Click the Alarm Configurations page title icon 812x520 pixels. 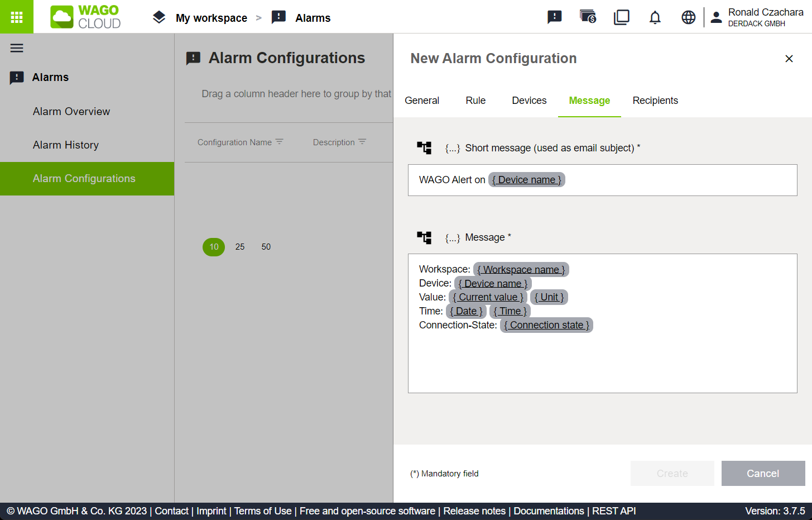click(x=193, y=58)
